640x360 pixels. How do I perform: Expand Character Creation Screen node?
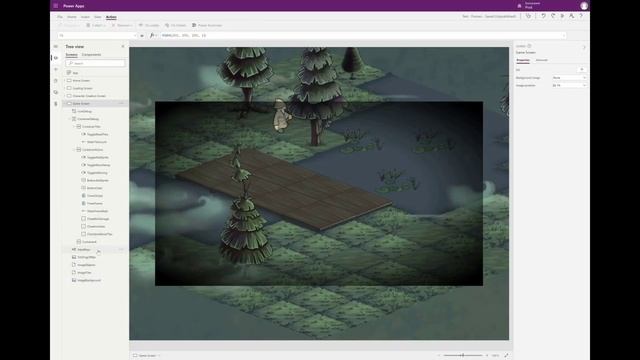[65, 96]
